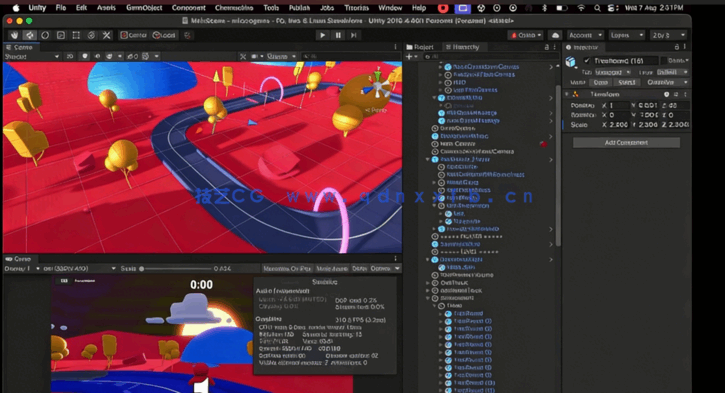Click the orientation gizmo in Scene view

click(378, 86)
